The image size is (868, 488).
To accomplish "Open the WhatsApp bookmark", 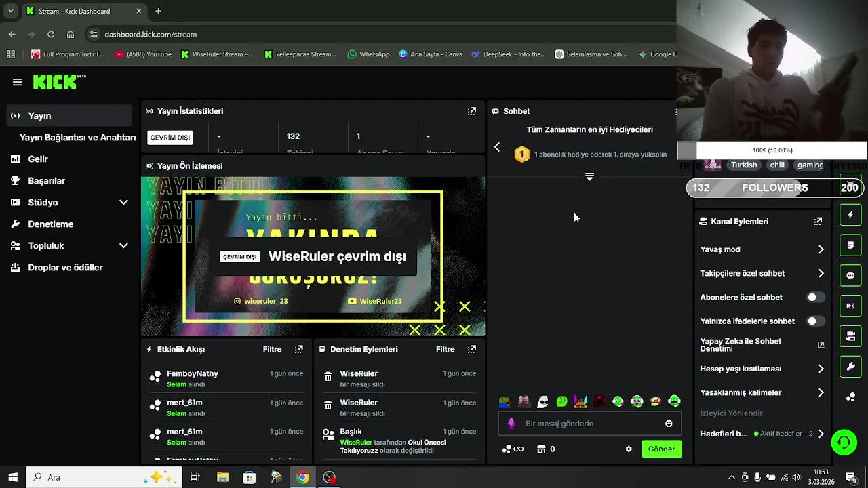I will [368, 54].
